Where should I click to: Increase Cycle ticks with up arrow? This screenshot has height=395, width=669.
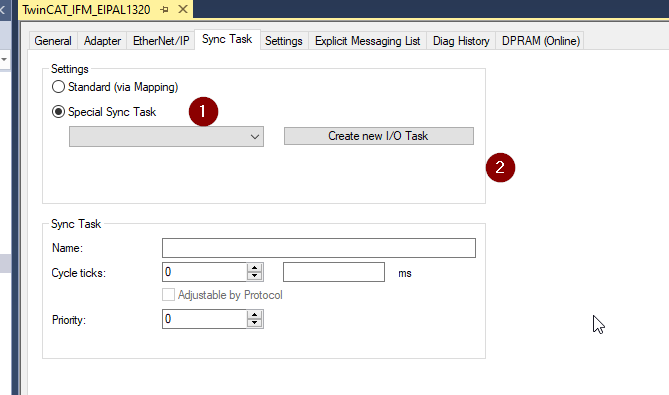coord(255,268)
